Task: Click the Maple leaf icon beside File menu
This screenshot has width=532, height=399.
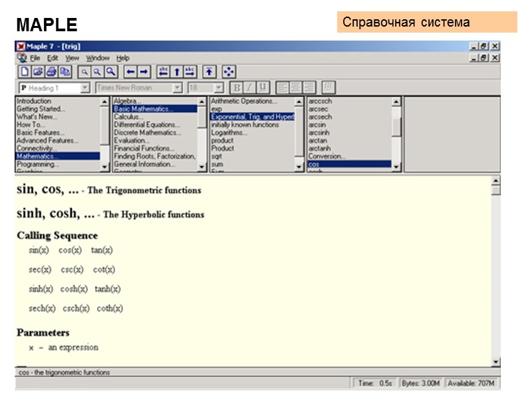Action: (22, 58)
